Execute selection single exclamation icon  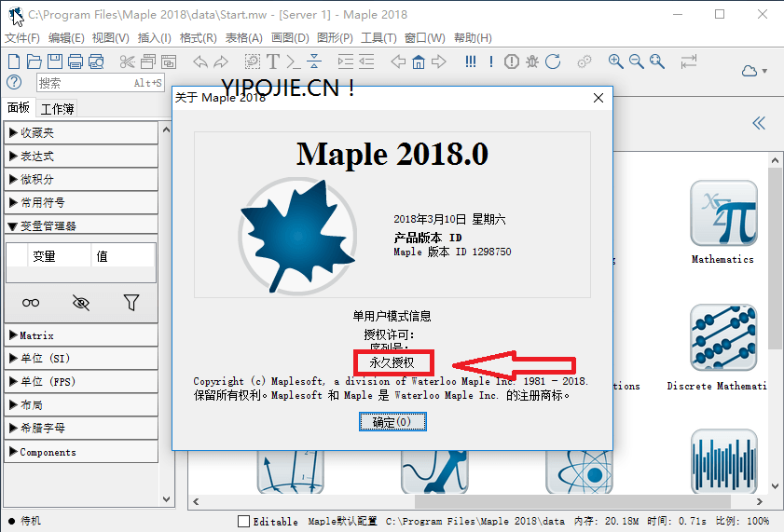[x=491, y=61]
